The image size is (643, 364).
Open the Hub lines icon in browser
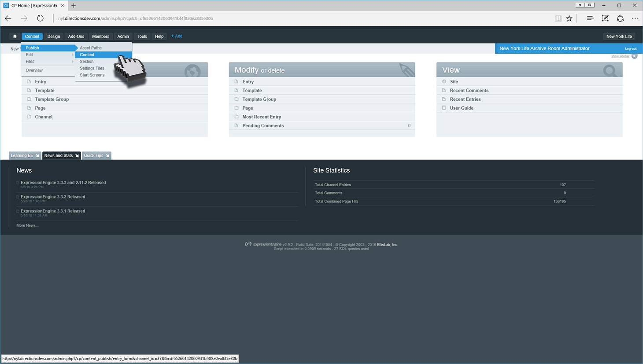(x=590, y=18)
